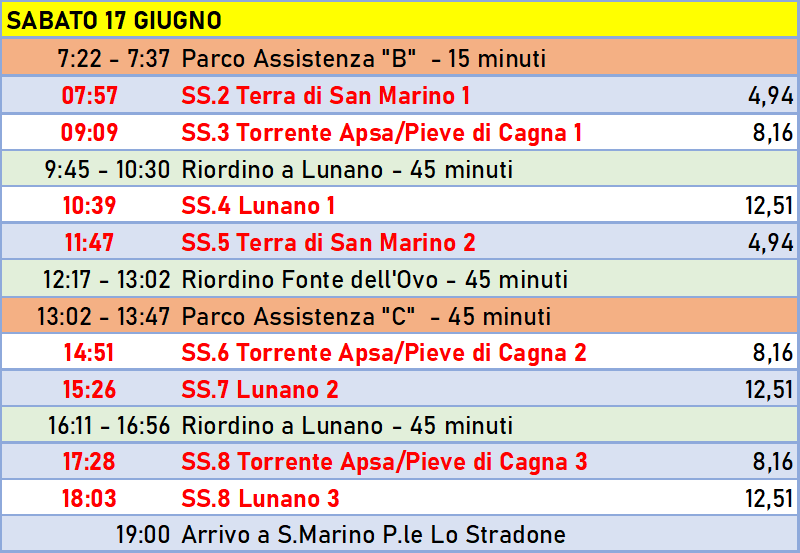The width and height of the screenshot is (800, 553).
Task: Click the 4,94 distance for SS.2
Action: click(x=771, y=96)
